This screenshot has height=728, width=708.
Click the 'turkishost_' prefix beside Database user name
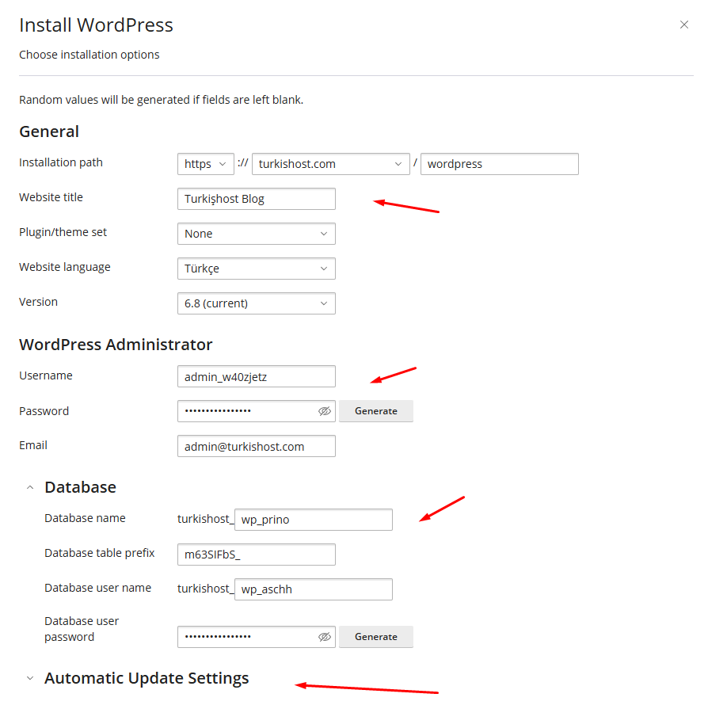pyautogui.click(x=205, y=589)
